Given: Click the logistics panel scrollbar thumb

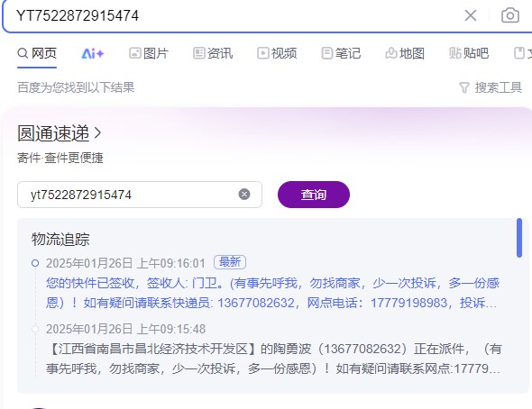Looking at the screenshot, I should pyautogui.click(x=519, y=238).
